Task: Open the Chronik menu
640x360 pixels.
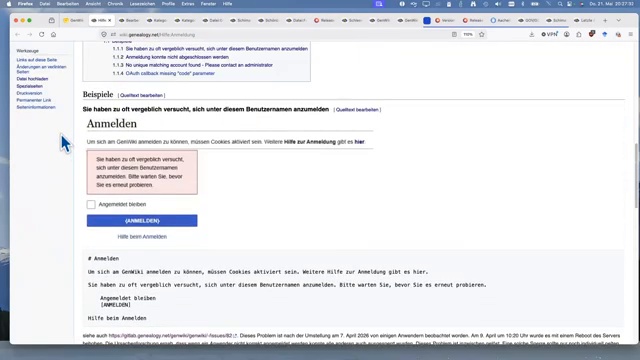Action: [115, 4]
